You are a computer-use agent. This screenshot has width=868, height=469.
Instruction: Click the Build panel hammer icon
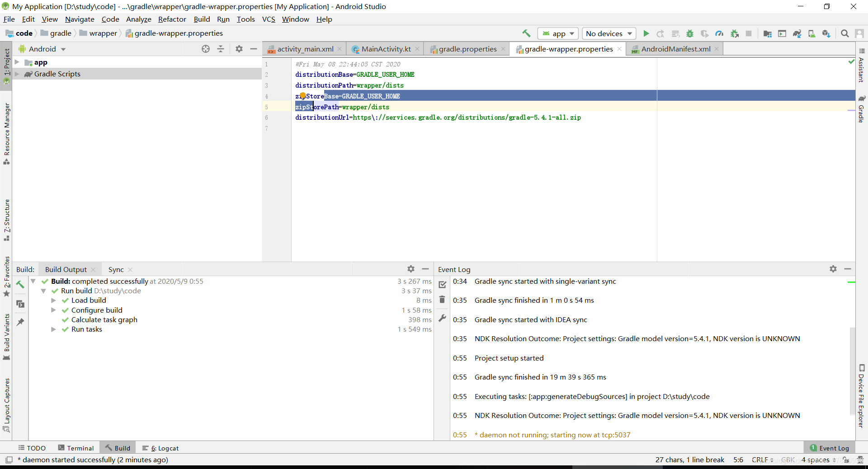coord(20,285)
